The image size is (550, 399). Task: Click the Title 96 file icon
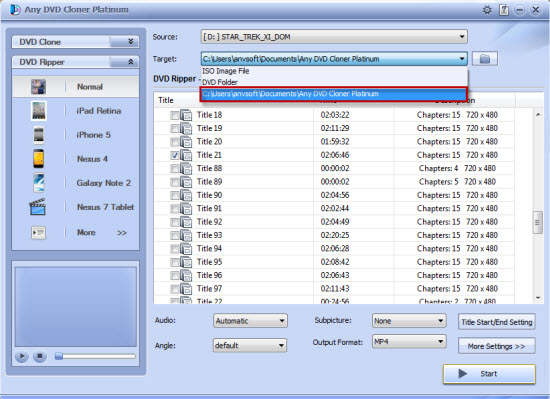[186, 275]
